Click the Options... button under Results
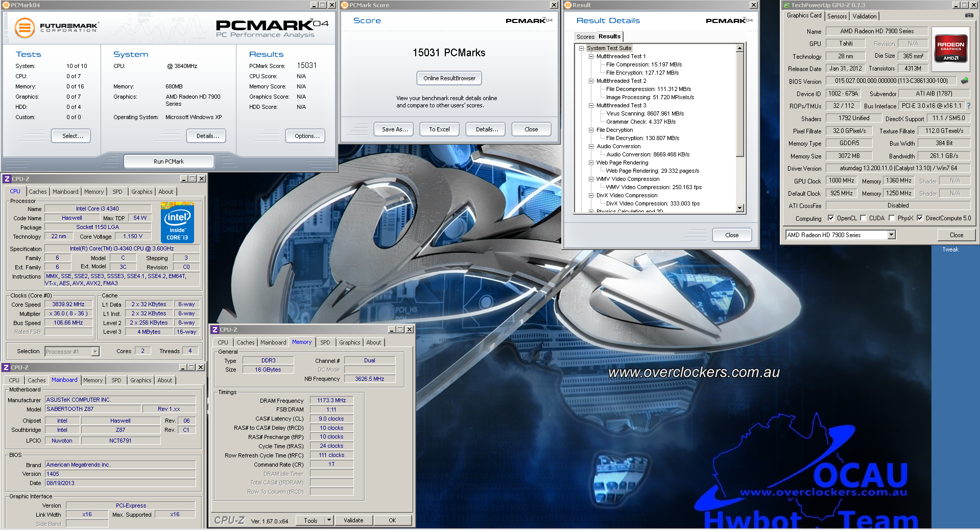Viewport: 980px width, 530px height. (305, 136)
